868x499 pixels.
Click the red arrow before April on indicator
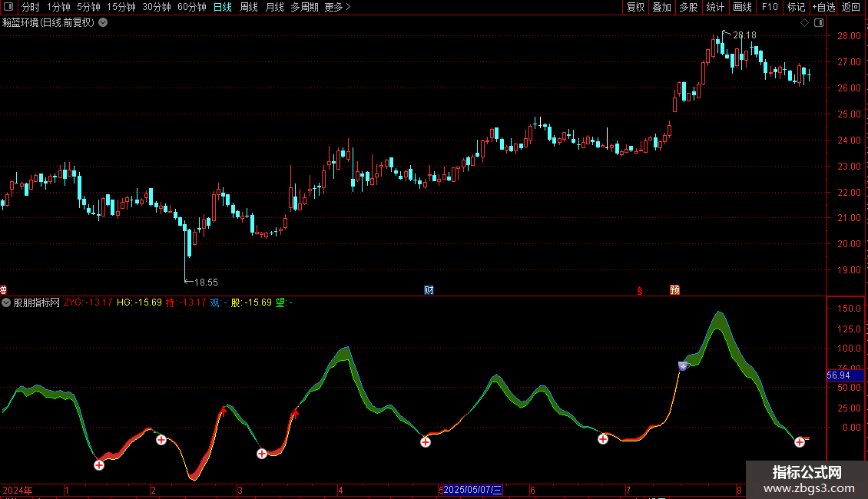point(296,413)
